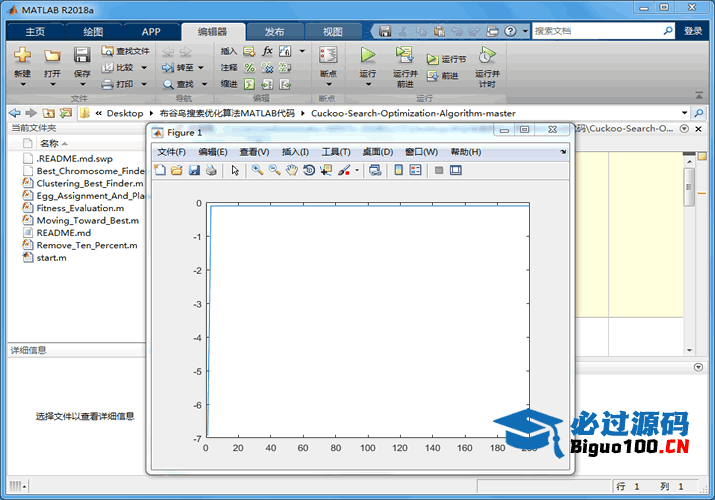
Task: Select README.md in current folder
Action: 64,232
